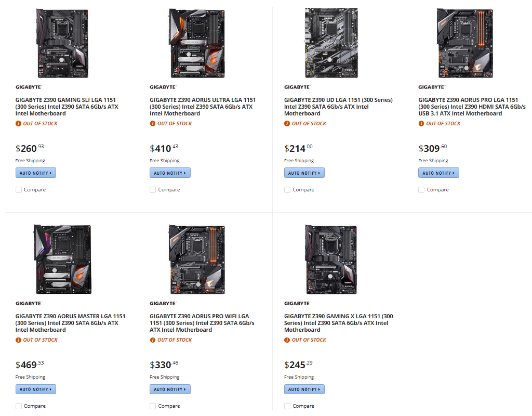
Task: Check Compare for the Z390 GAMING SLI
Action: point(19,190)
